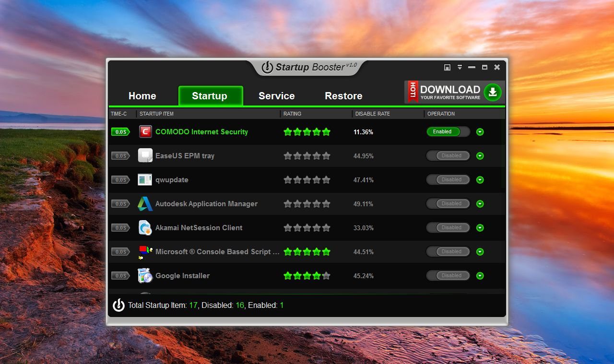
Task: Click the star rating for Google Installer
Action: (x=307, y=276)
